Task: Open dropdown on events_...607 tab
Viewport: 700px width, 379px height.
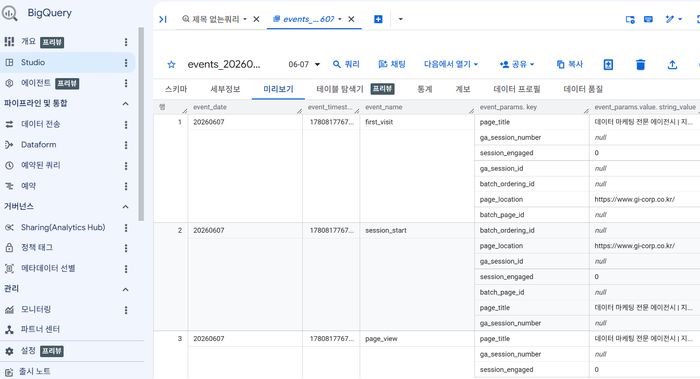Action: coord(340,19)
